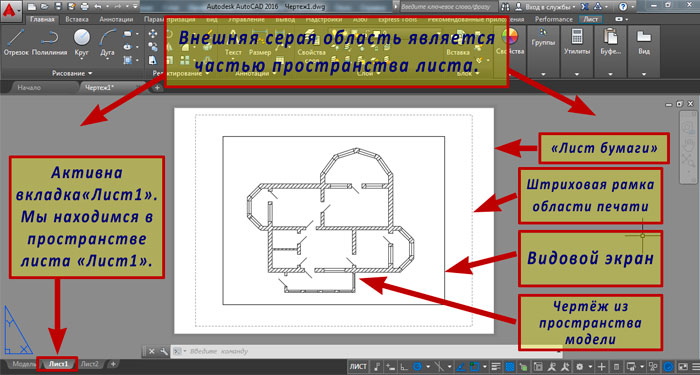Select the Полилиния polyline tool

(49, 43)
